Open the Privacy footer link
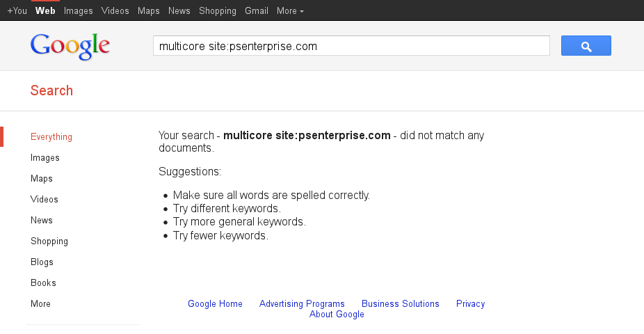The height and width of the screenshot is (334, 644). tap(470, 304)
